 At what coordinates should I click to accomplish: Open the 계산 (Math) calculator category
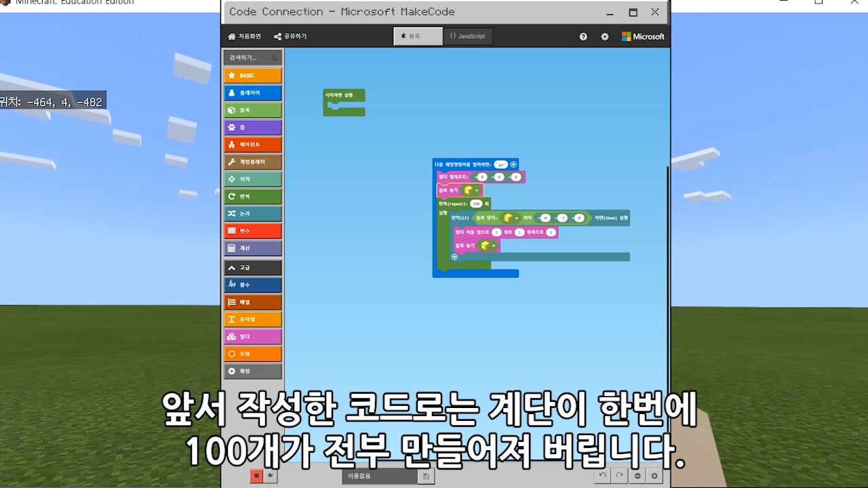click(252, 248)
